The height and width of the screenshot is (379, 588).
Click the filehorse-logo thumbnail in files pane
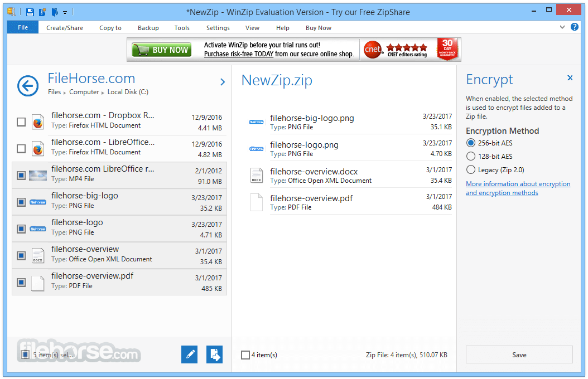point(38,229)
